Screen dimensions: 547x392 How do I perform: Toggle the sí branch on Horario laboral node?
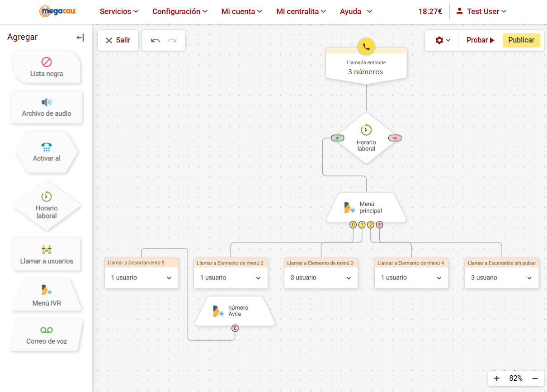click(x=337, y=137)
